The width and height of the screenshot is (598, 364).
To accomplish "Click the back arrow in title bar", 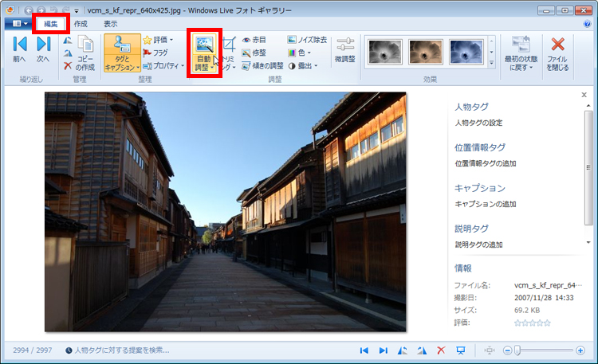I will [x=28, y=10].
